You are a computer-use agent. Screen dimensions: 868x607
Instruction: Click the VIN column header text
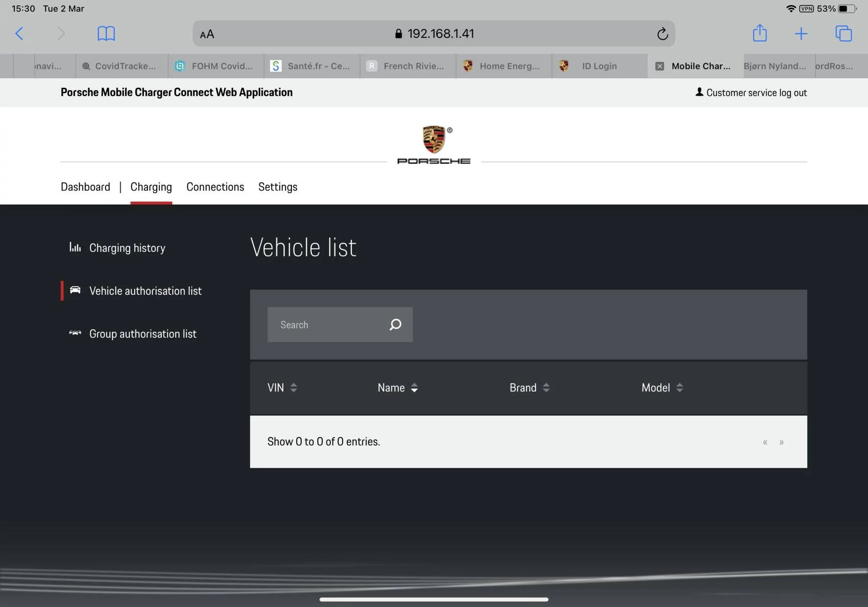tap(275, 388)
